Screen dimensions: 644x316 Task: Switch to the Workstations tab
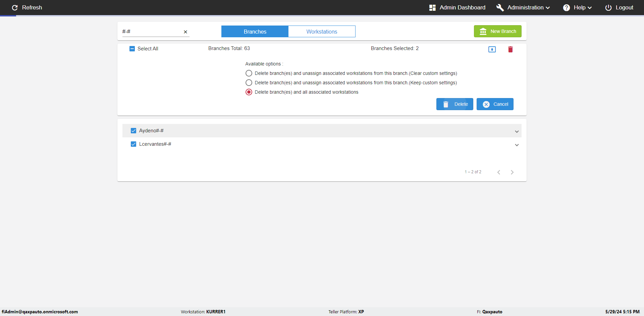click(322, 32)
